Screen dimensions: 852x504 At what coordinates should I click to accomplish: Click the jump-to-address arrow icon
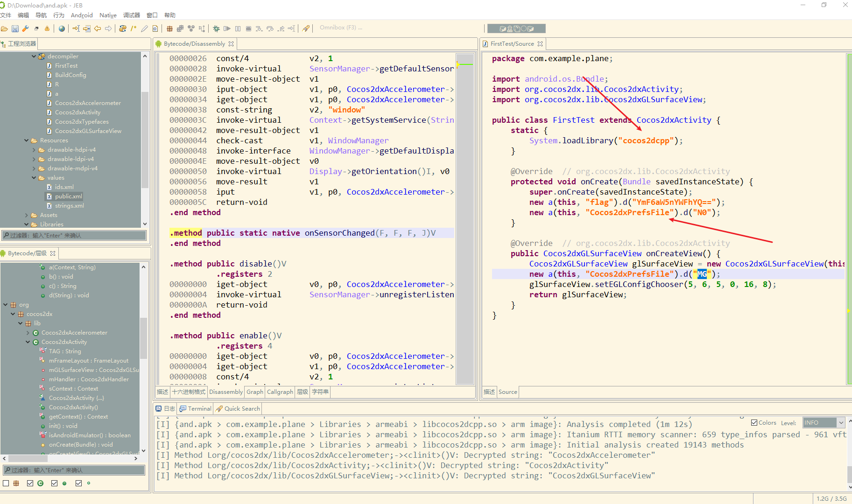pos(76,28)
